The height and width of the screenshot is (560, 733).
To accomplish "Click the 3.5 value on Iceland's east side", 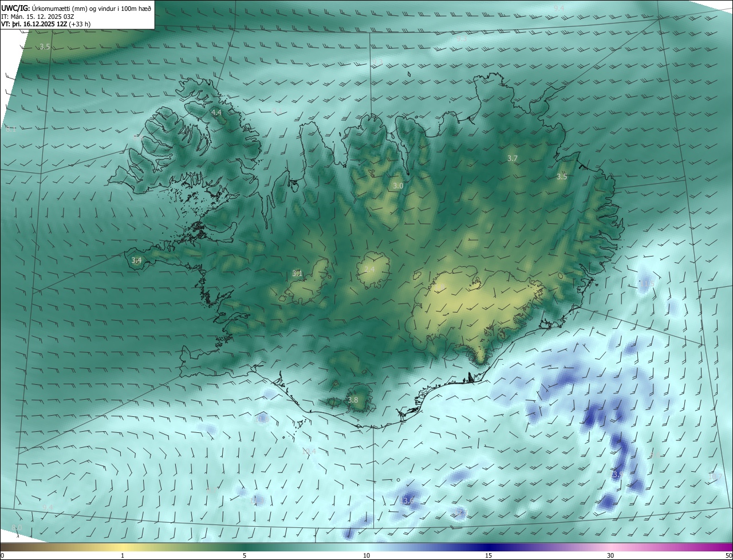I will point(562,177).
